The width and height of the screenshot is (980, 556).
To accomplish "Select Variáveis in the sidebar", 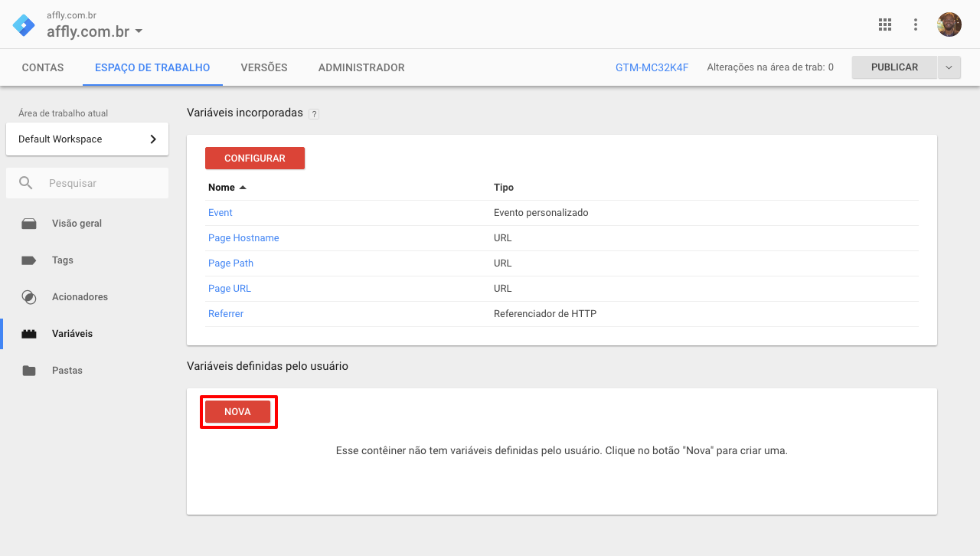I will (x=72, y=334).
